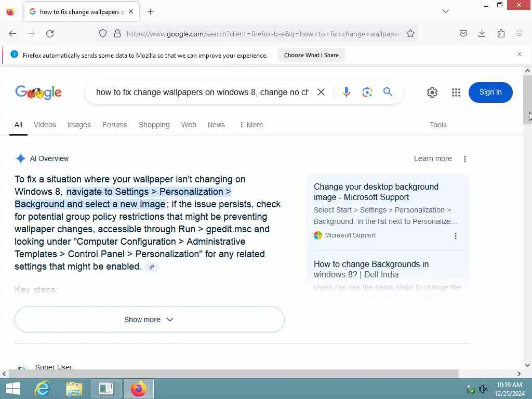Click the AI Overview sparkle icon
The image size is (532, 399).
point(20,158)
